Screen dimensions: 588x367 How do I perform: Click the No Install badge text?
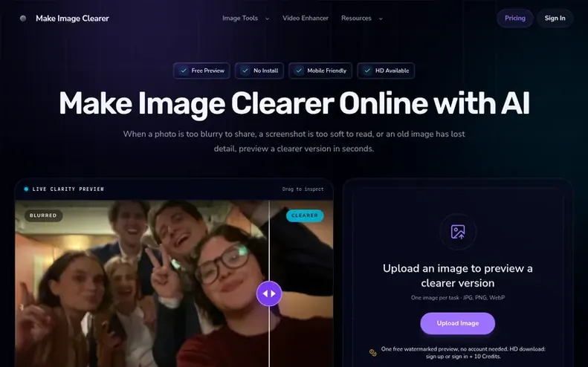point(266,71)
